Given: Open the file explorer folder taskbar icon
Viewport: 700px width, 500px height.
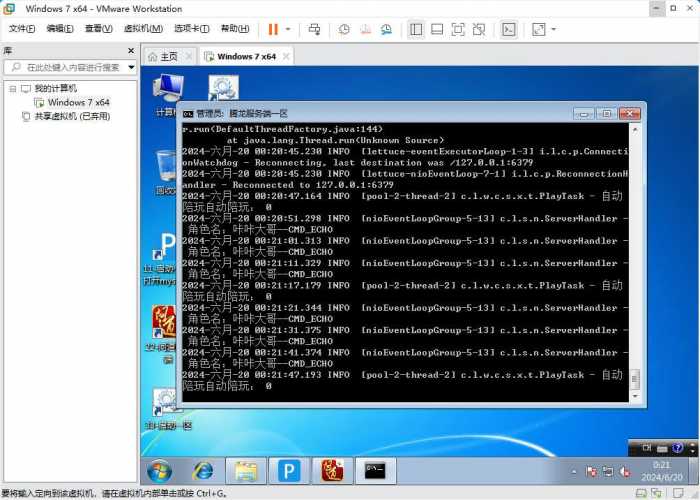Looking at the screenshot, I should [246, 471].
